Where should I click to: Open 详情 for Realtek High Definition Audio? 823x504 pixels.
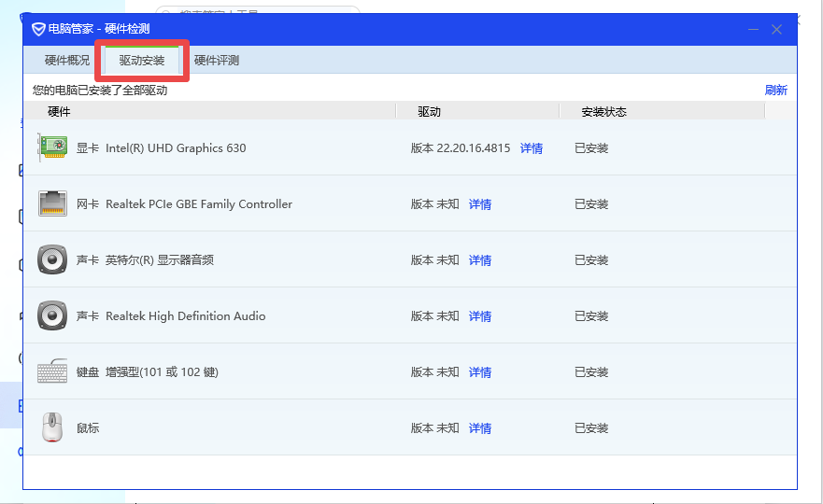[x=480, y=316]
